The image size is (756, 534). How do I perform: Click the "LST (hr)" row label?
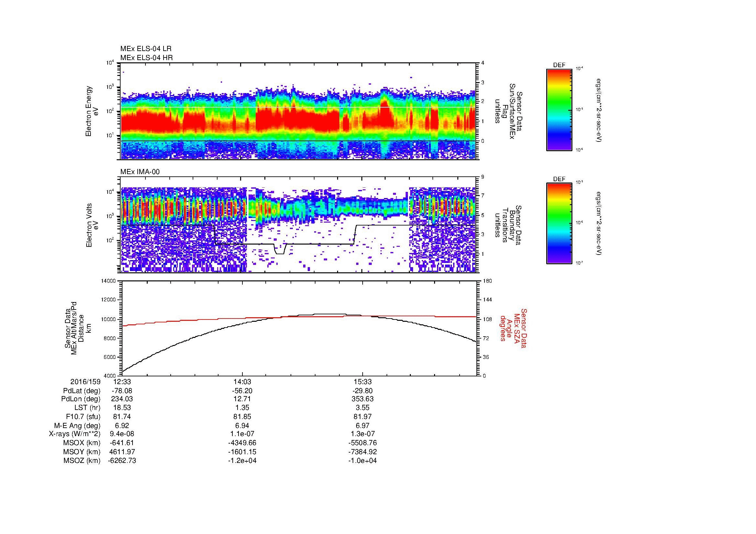pyautogui.click(x=87, y=408)
